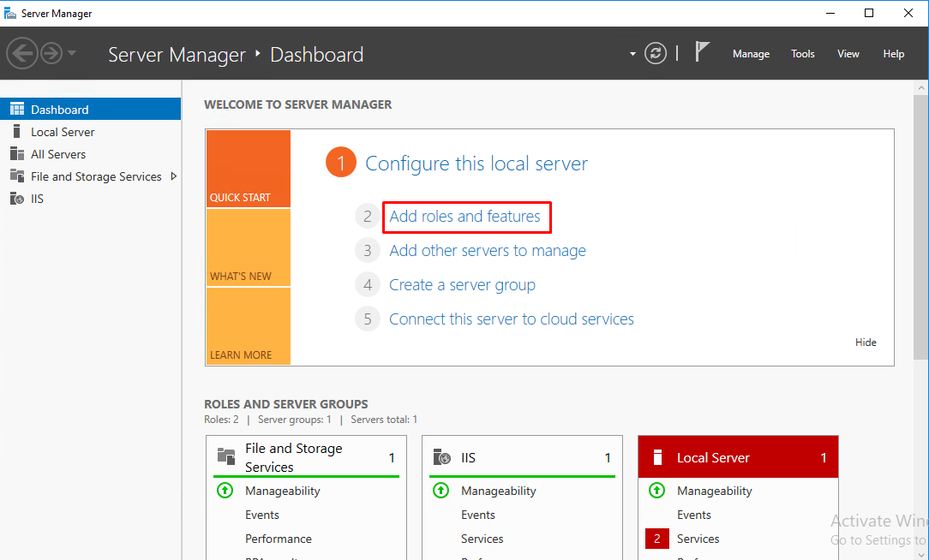Open navigation history dropdown arrow
This screenshot has height=560, width=929.
[72, 53]
